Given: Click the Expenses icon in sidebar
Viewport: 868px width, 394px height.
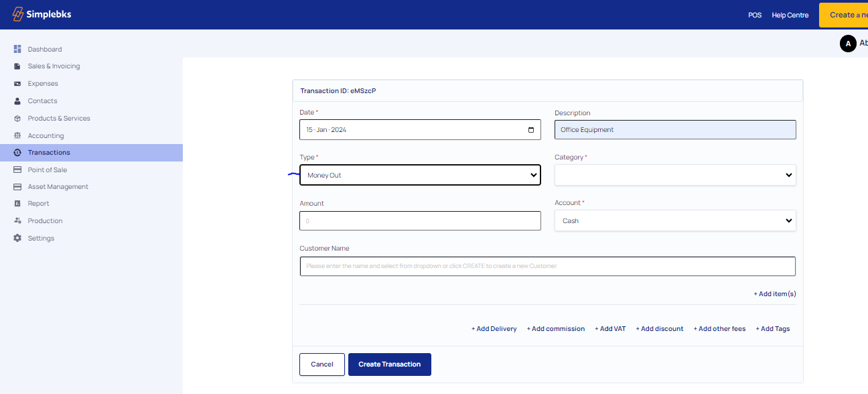Looking at the screenshot, I should [17, 84].
